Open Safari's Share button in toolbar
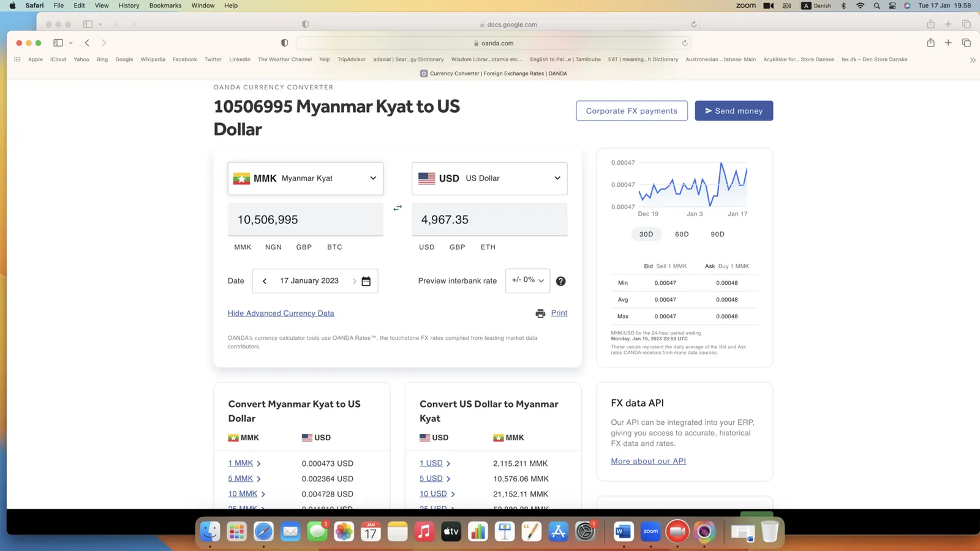The width and height of the screenshot is (980, 551). (x=930, y=43)
